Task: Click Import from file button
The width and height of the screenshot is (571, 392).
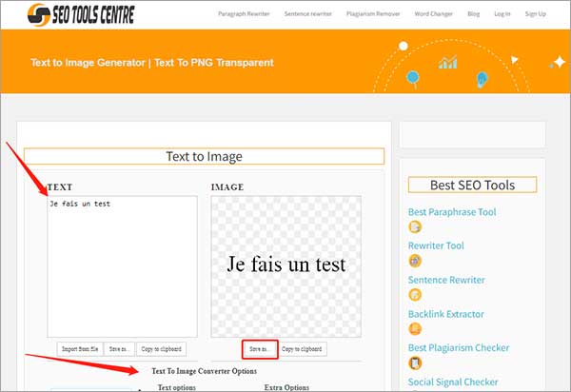Action: (80, 349)
